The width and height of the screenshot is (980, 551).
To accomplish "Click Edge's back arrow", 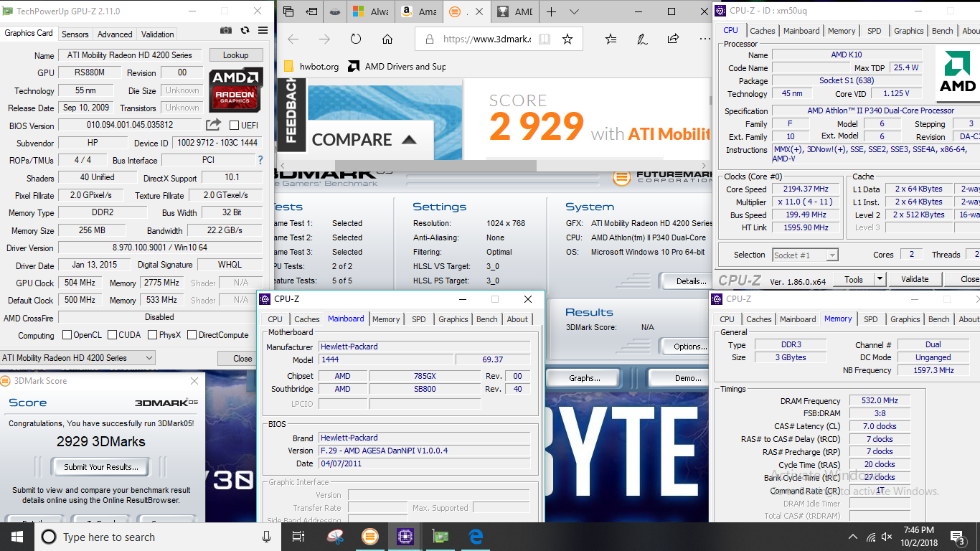I will tap(293, 39).
